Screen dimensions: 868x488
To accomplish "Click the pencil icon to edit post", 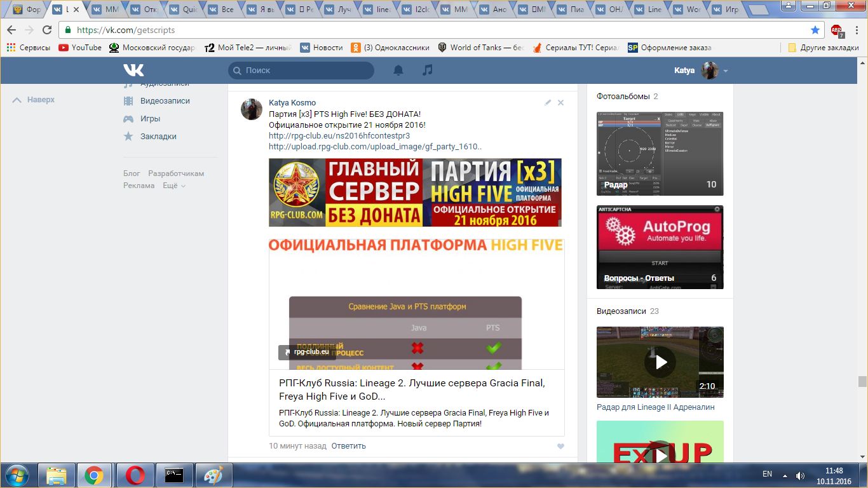I will 548,102.
